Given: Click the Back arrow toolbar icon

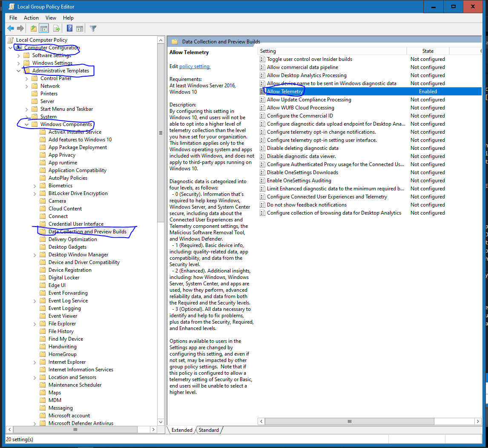Looking at the screenshot, I should [11, 29].
